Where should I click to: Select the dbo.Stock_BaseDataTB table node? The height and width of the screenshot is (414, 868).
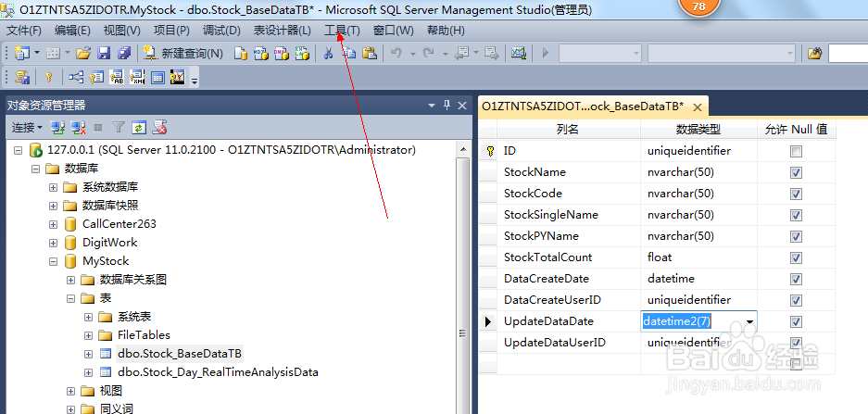[180, 354]
